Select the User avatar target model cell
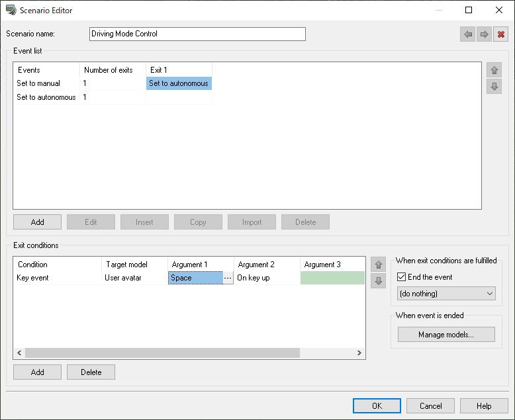Viewport: 515px width, 420px height. [x=134, y=278]
